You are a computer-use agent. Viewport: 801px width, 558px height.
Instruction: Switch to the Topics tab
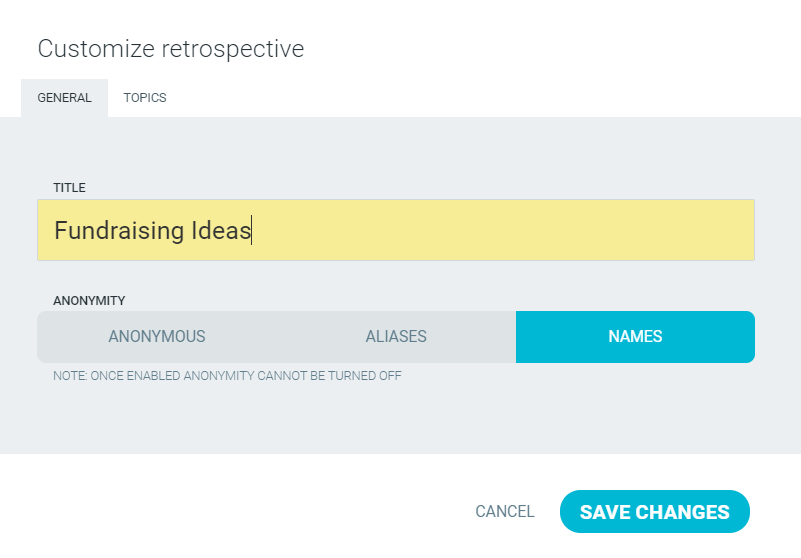click(145, 98)
